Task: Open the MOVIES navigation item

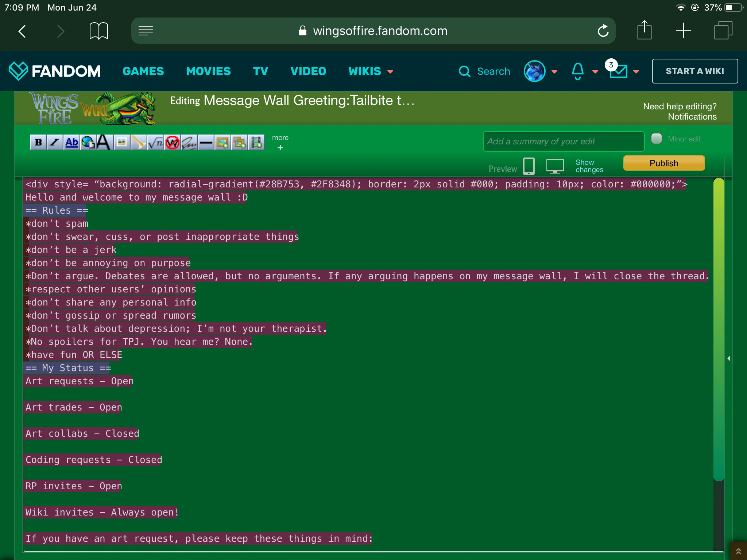Action: 208,71
